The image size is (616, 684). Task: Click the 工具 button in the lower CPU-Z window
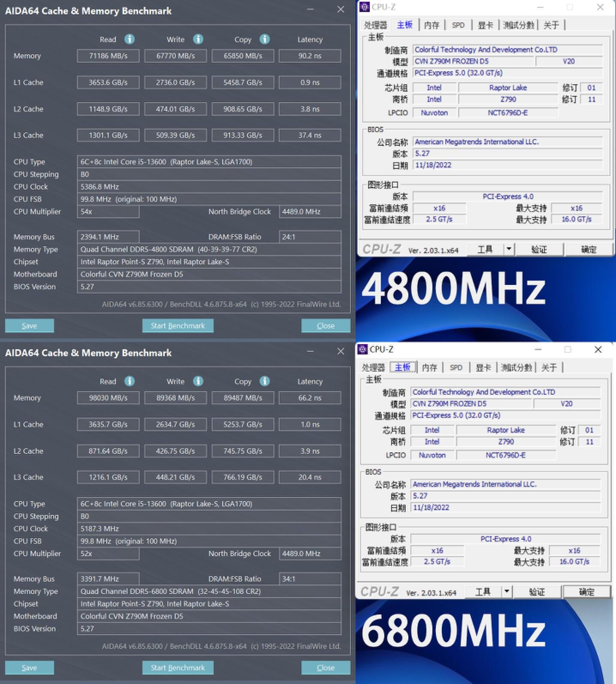pos(483,591)
